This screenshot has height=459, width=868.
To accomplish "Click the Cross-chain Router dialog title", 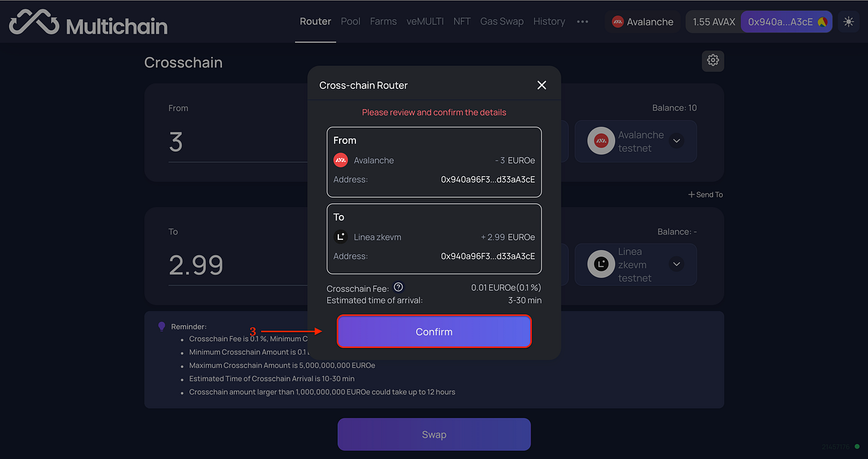I will 364,85.
